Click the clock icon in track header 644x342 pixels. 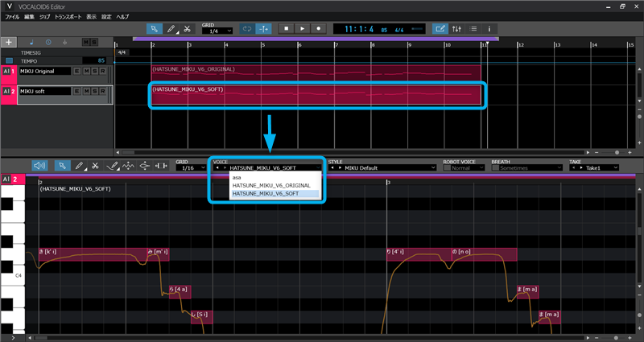pos(48,43)
